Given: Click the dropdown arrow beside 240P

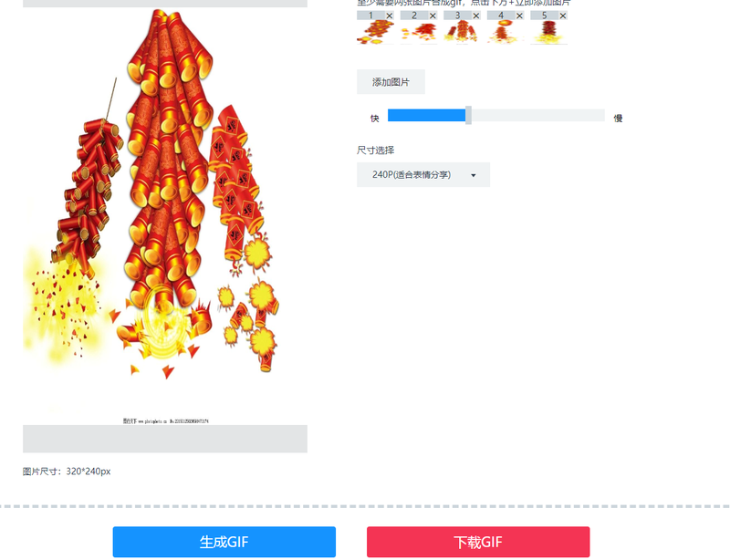Looking at the screenshot, I should 474,175.
